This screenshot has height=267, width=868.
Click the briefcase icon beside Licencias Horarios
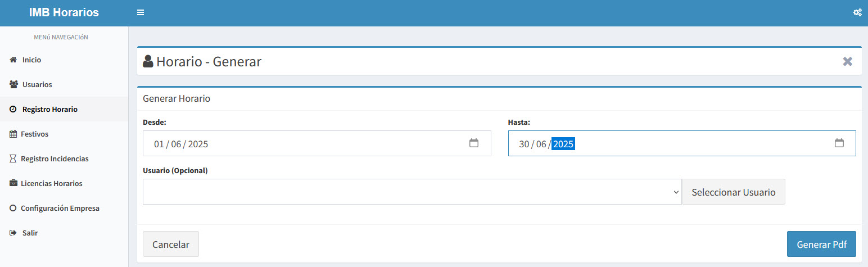13,183
